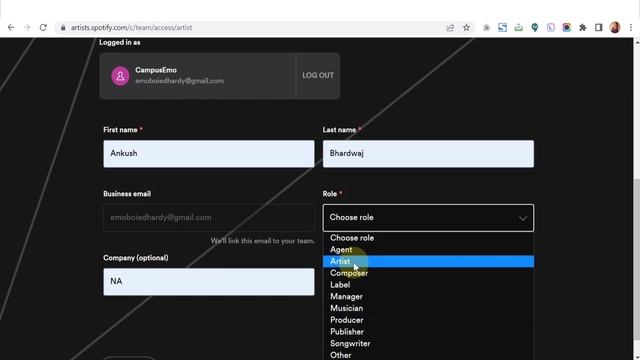
Task: Open the Chrome extensions puzzle icon
Action: click(x=583, y=28)
